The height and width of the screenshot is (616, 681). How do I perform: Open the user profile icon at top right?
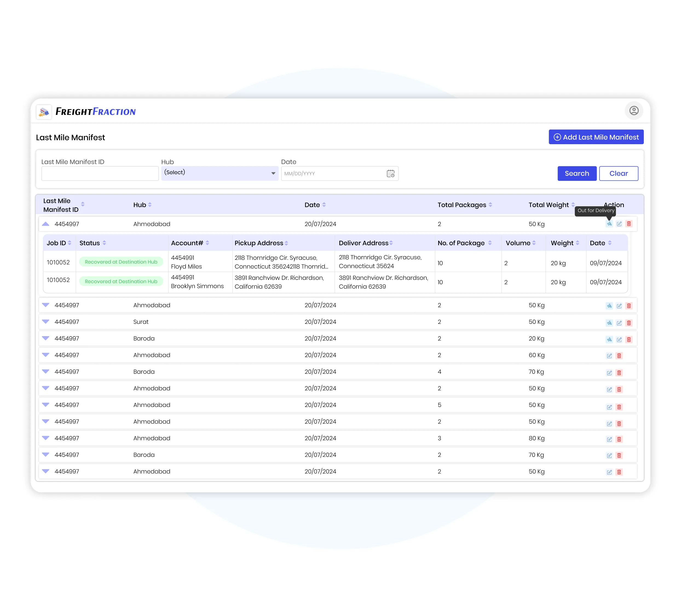(634, 111)
